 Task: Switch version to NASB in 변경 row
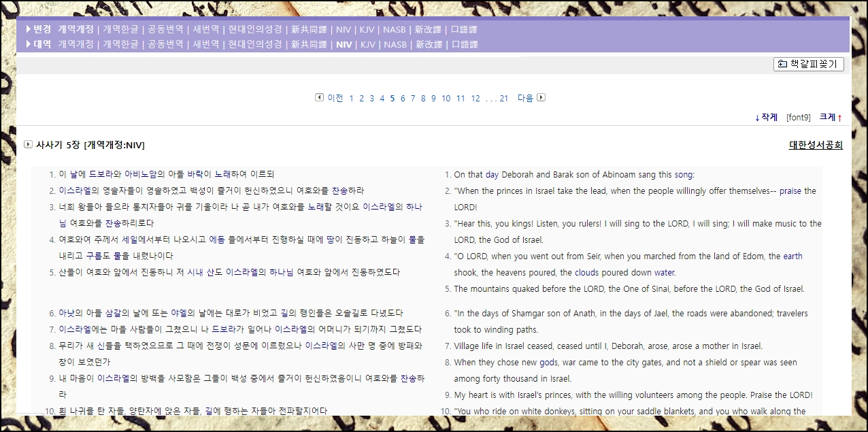(x=395, y=29)
